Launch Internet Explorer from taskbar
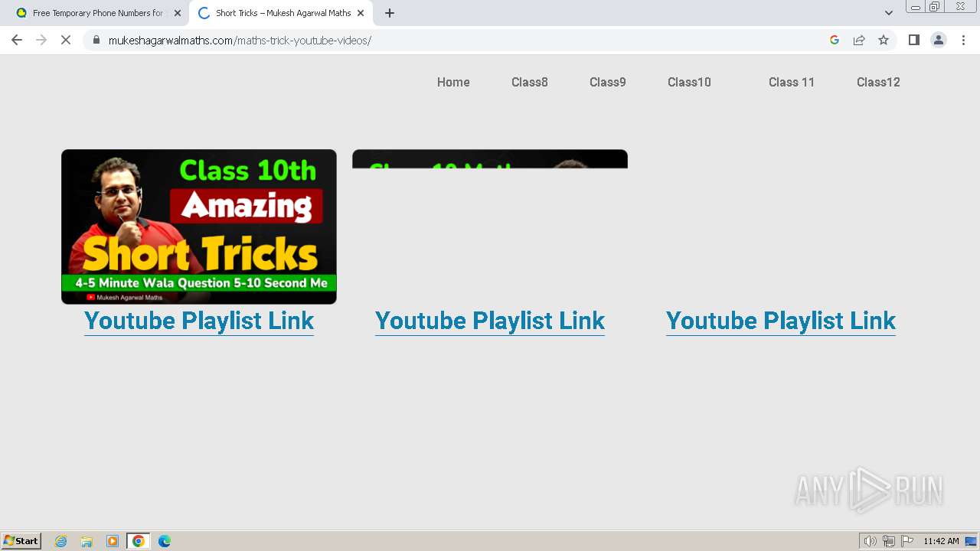980x551 pixels. 61,541
